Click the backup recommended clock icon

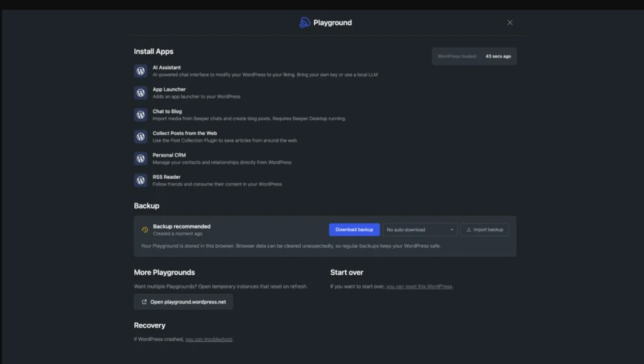pyautogui.click(x=145, y=230)
